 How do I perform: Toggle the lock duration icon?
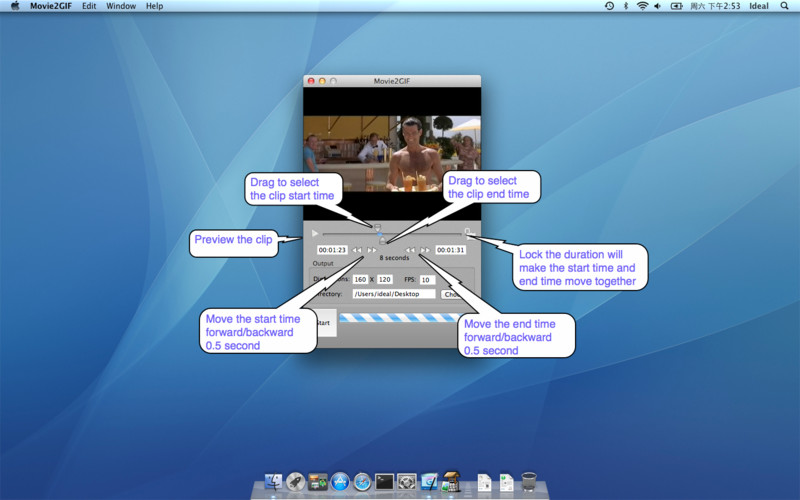[x=468, y=232]
